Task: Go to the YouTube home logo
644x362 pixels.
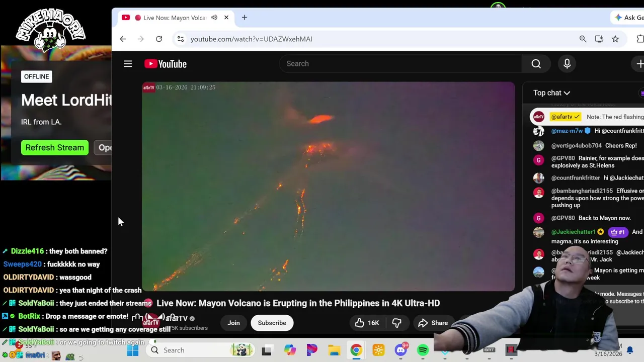Action: (x=166, y=64)
